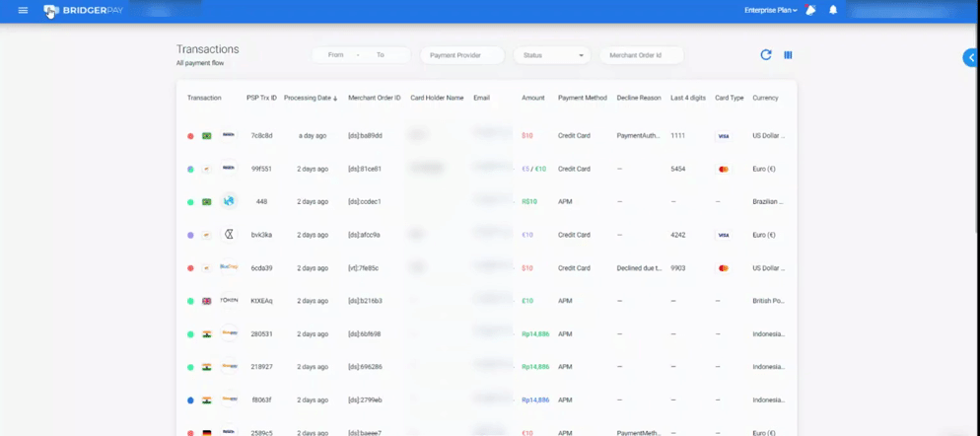Click merchant order [ds]:2799eb
980x436 pixels.
click(365, 400)
